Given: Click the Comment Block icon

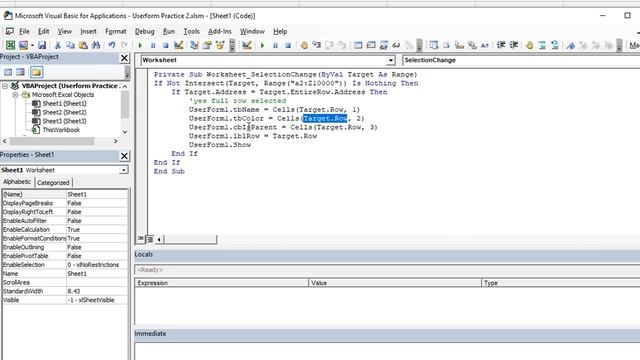Looking at the screenshot, I should pos(542,45).
